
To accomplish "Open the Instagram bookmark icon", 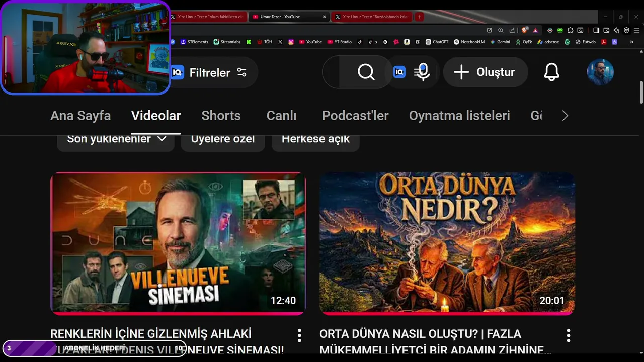I will pyautogui.click(x=291, y=42).
